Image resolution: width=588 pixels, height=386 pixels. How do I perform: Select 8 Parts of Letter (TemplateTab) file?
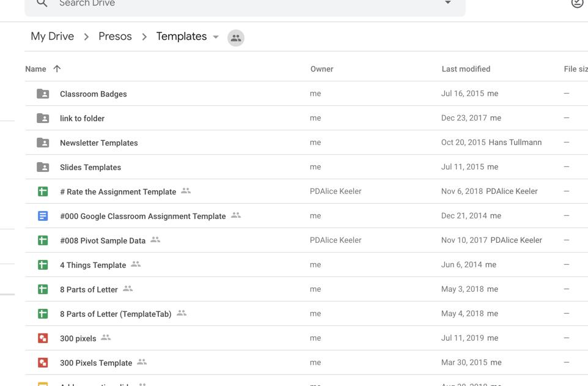tap(116, 314)
